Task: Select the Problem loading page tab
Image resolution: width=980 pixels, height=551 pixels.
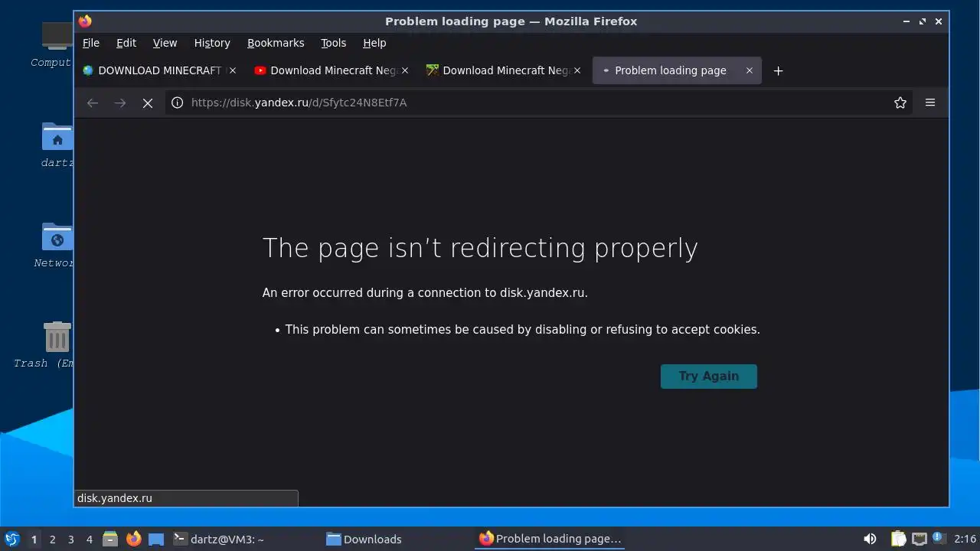Action: [x=677, y=70]
